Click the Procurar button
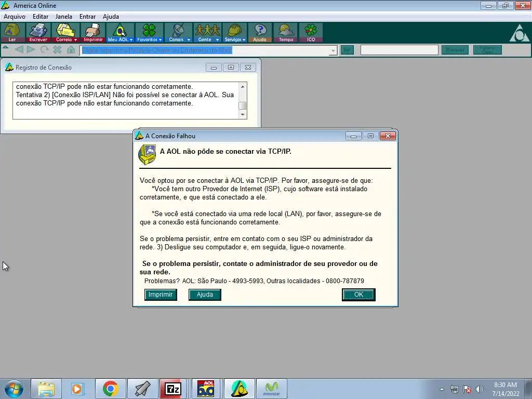 click(x=455, y=50)
